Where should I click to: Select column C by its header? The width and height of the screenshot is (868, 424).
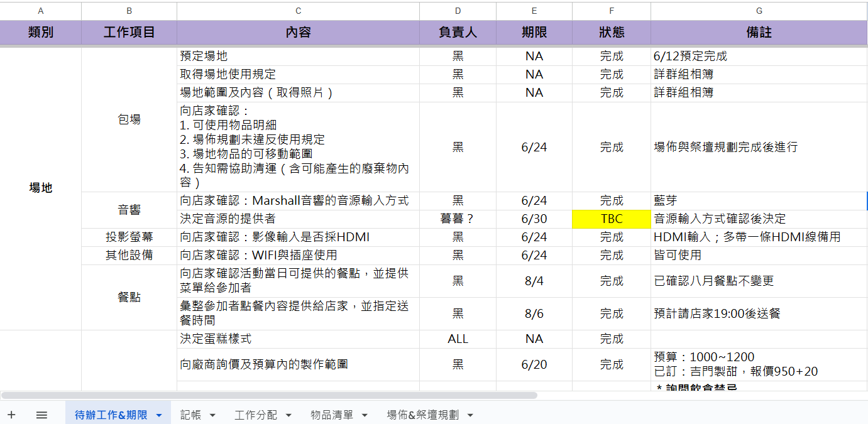coord(298,11)
